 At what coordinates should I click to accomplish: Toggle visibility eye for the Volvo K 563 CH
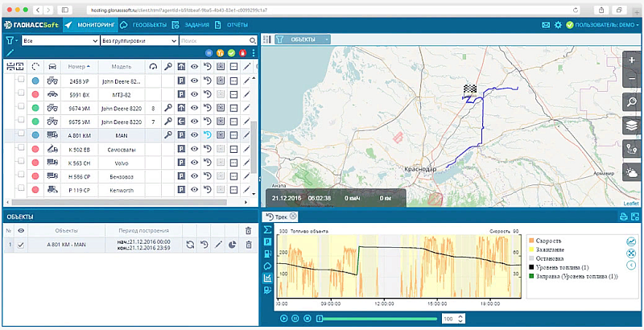[x=194, y=162]
